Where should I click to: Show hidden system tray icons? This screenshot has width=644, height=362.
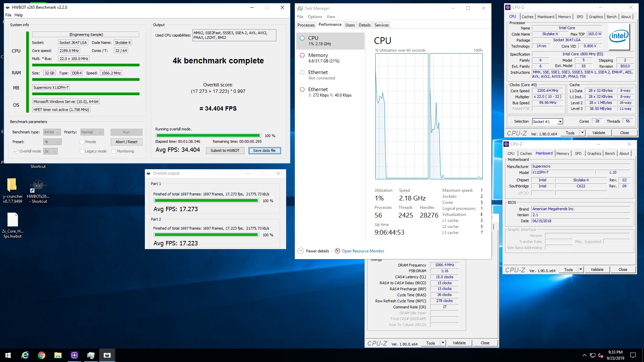tap(585, 355)
